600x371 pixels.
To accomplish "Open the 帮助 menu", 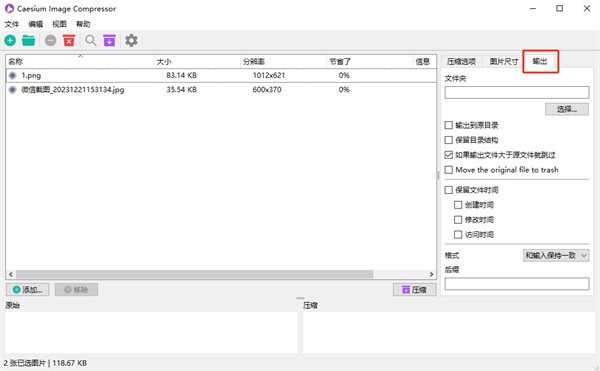I will point(83,24).
